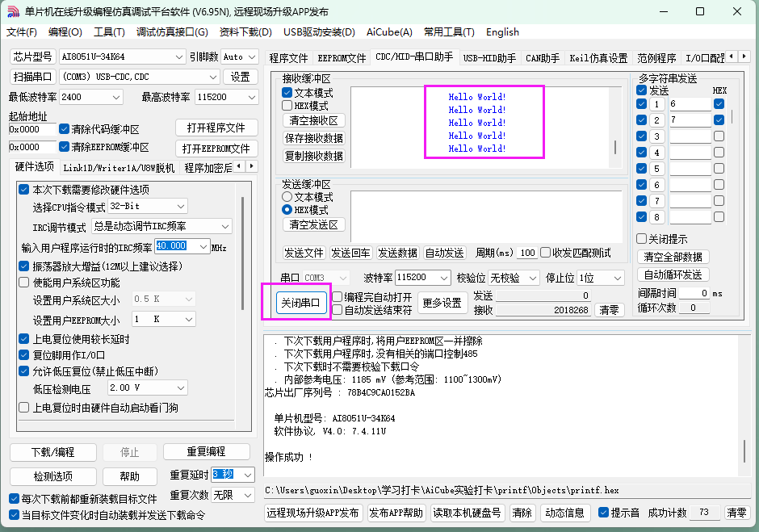Click 下载/编程 button

(52, 452)
